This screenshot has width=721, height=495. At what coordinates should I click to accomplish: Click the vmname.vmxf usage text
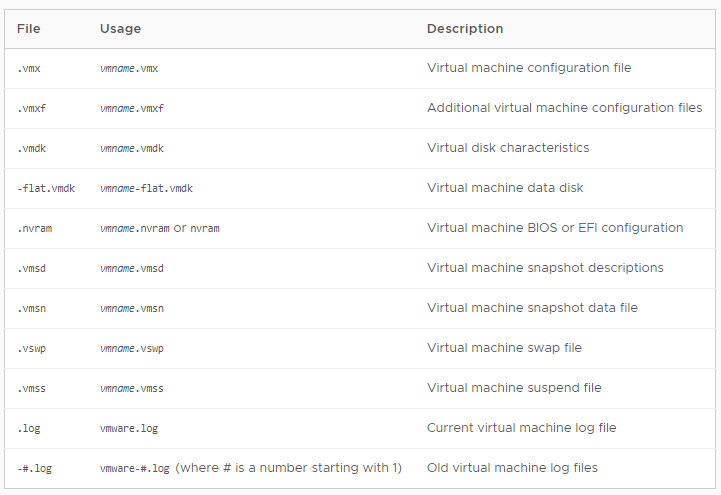(132, 108)
